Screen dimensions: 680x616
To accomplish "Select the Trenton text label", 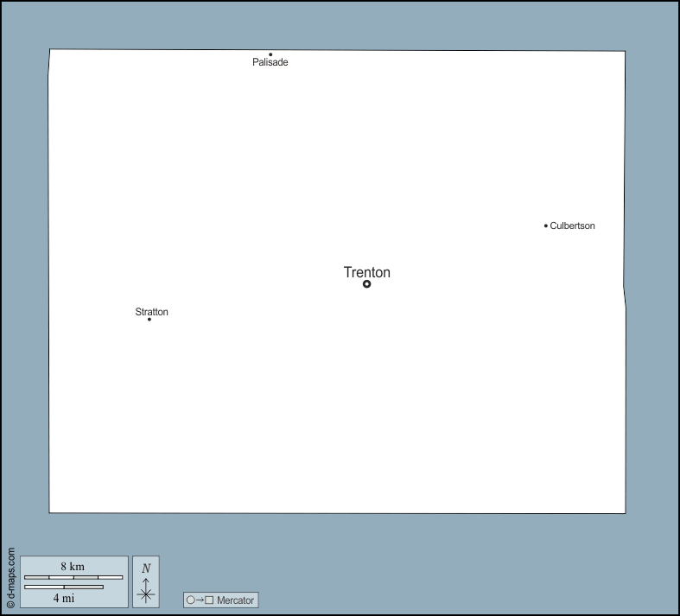I will 367,272.
